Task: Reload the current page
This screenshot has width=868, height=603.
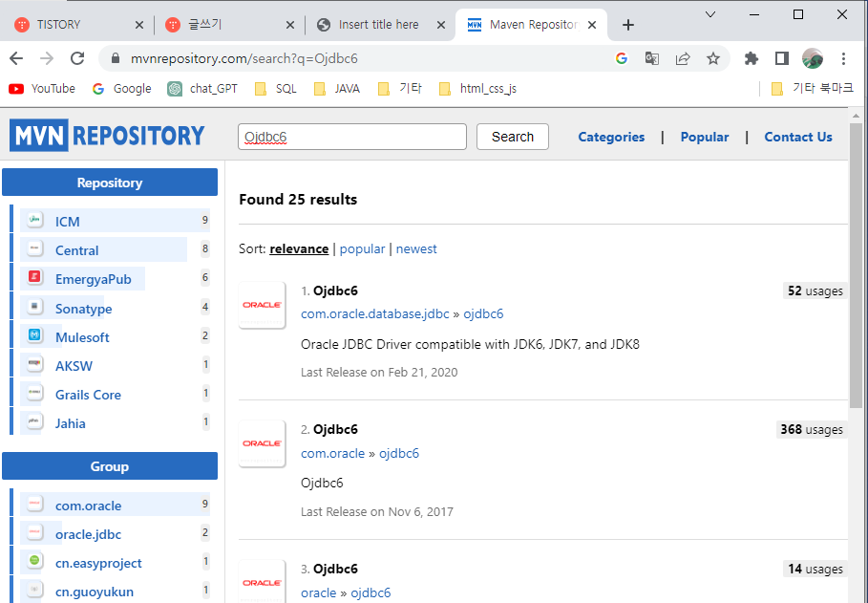Action: click(x=77, y=58)
